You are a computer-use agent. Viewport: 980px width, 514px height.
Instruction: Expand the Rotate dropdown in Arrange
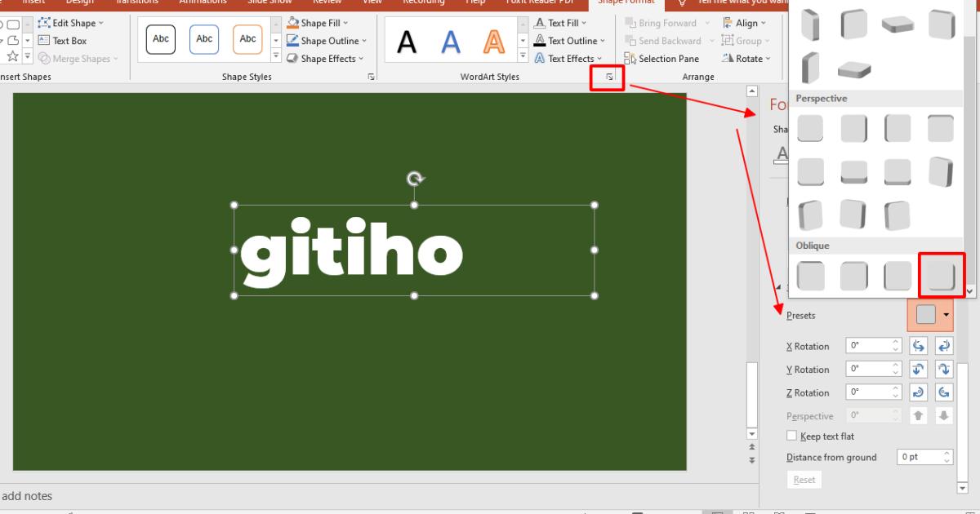click(x=746, y=59)
